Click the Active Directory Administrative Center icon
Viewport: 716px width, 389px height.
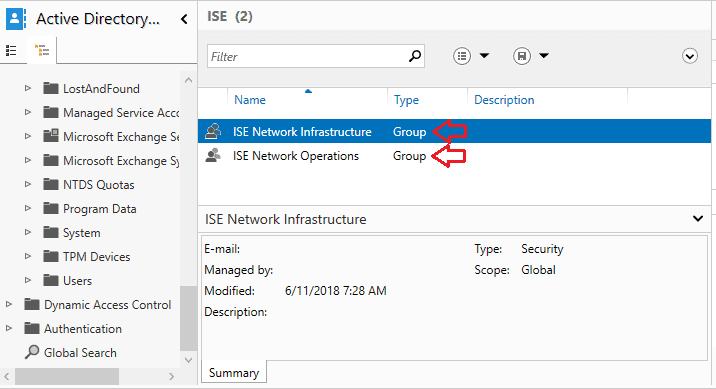coord(15,19)
